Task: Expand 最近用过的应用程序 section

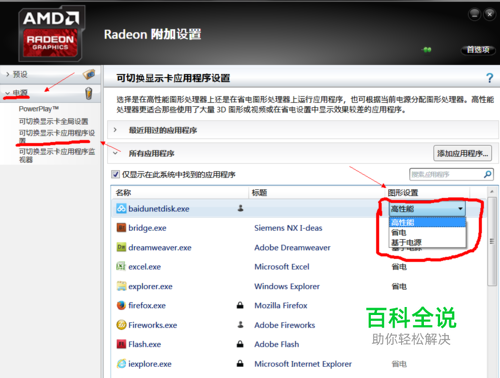Action: (115, 130)
